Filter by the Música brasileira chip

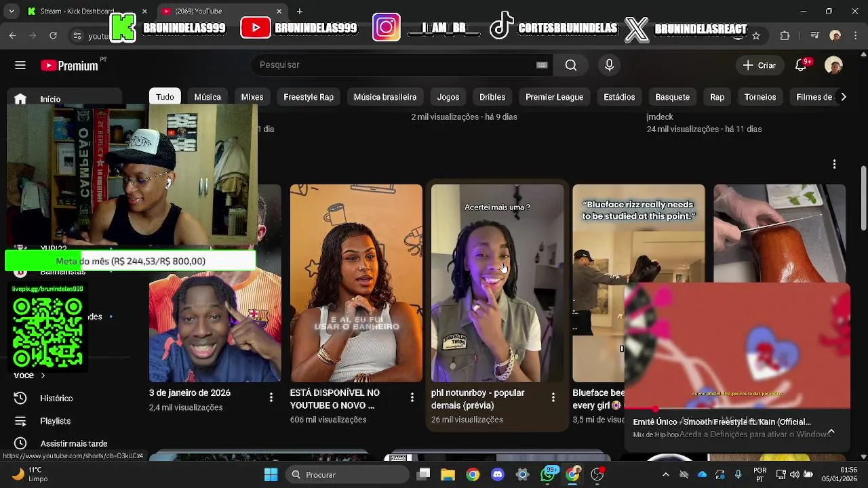click(x=385, y=97)
